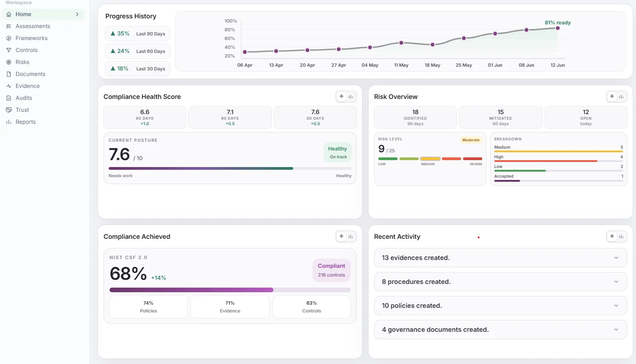Click the 12 Open today risk card
Viewport: 636px width, 364px height.
coord(586,117)
